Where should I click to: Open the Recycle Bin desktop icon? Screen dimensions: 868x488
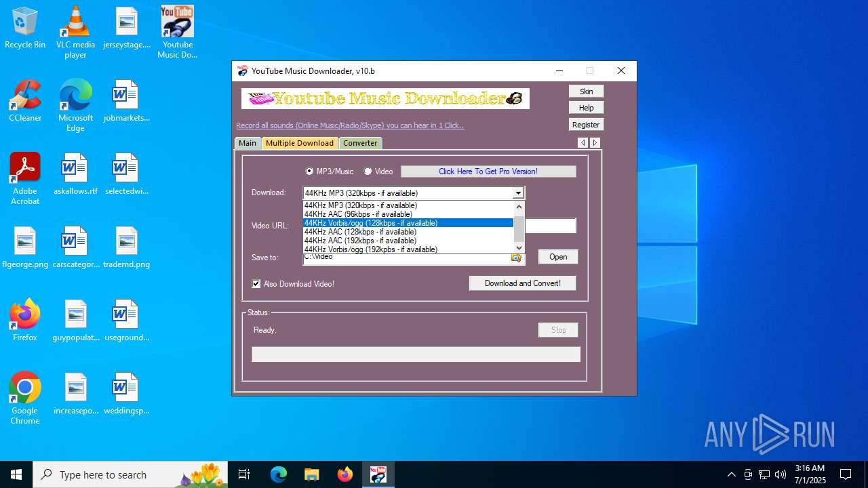click(25, 28)
